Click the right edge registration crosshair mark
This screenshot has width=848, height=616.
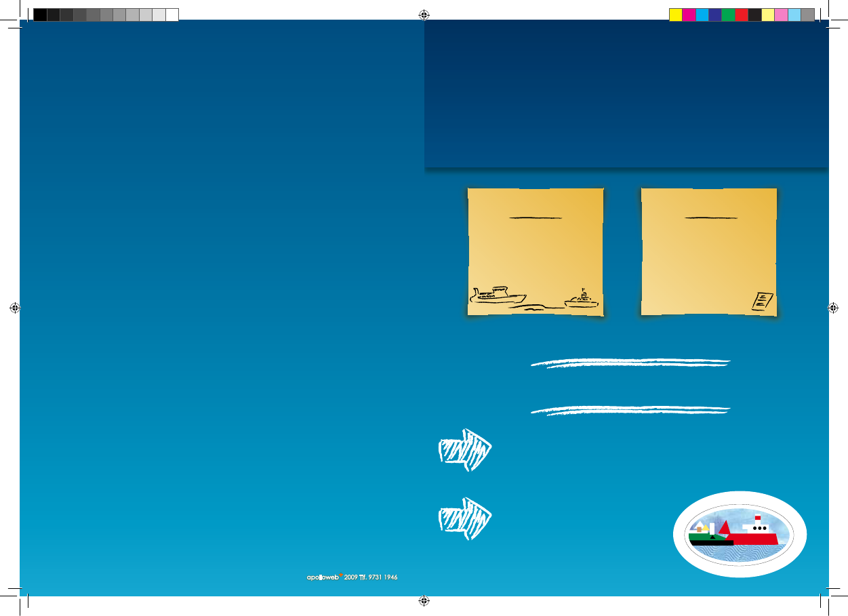[x=833, y=307]
